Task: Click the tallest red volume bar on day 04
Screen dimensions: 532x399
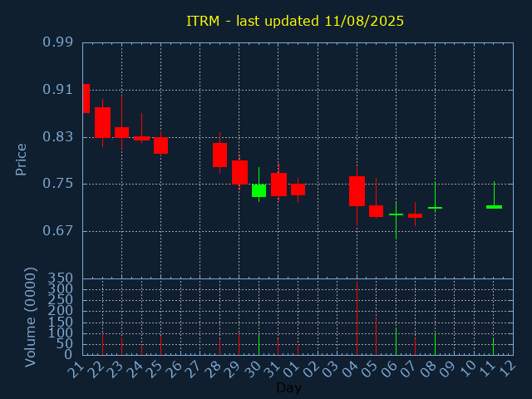Action: [357, 318]
